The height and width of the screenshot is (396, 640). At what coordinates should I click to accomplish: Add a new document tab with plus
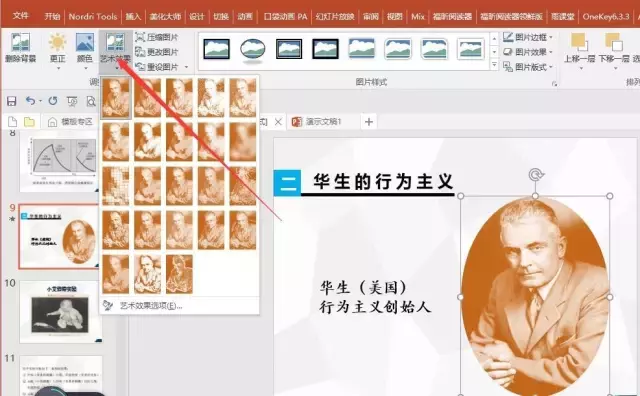369,122
